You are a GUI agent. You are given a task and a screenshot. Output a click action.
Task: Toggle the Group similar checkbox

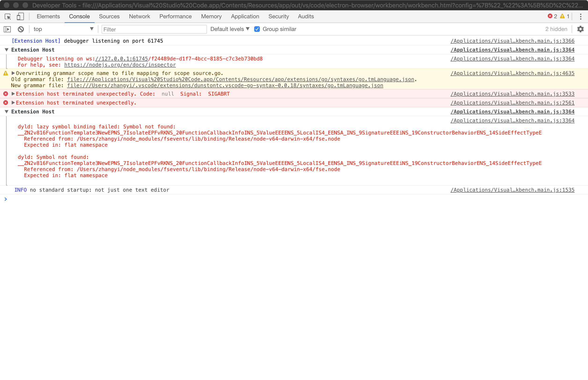(x=257, y=29)
